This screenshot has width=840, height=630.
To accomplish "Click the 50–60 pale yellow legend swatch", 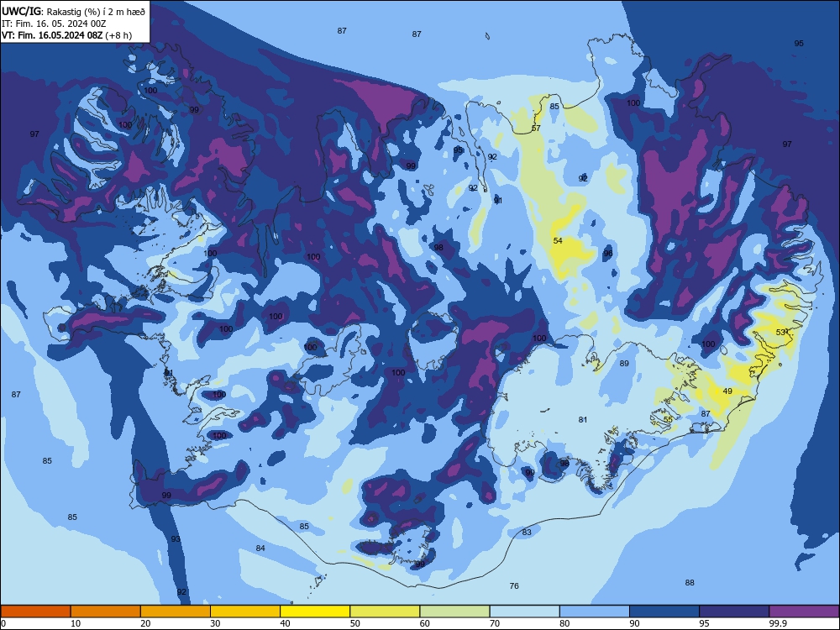I will click(385, 612).
